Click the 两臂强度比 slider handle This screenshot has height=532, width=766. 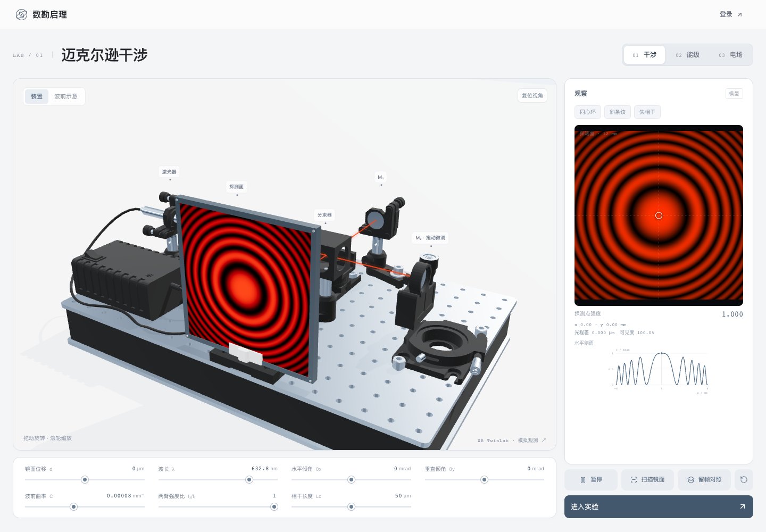[274, 506]
